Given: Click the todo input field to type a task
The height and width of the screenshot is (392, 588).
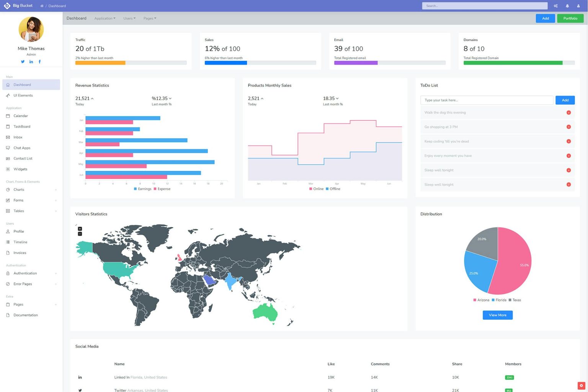Looking at the screenshot, I should [486, 100].
